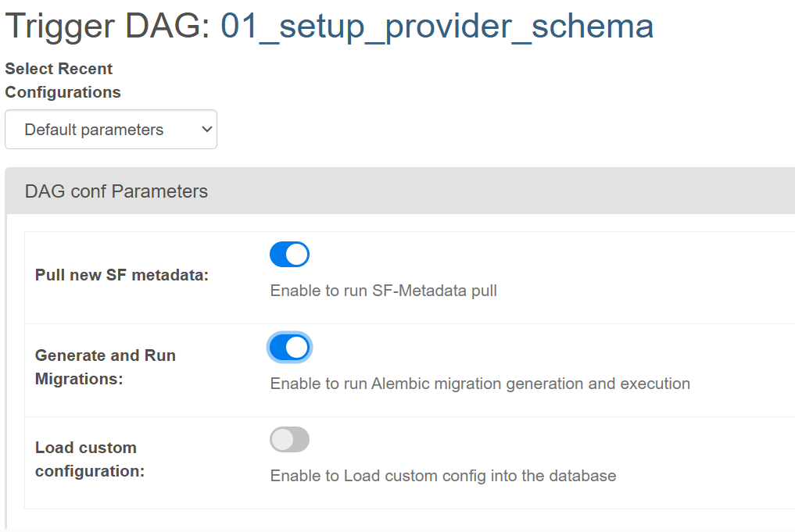Click the "Generate and Run Migrations:" label
Viewport: 795px width, 532px height.
click(106, 367)
